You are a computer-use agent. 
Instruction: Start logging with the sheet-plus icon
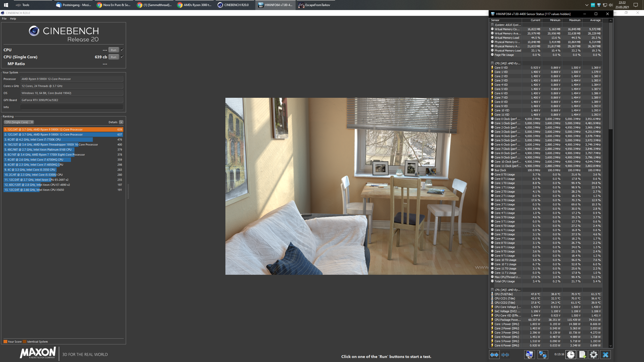582,355
